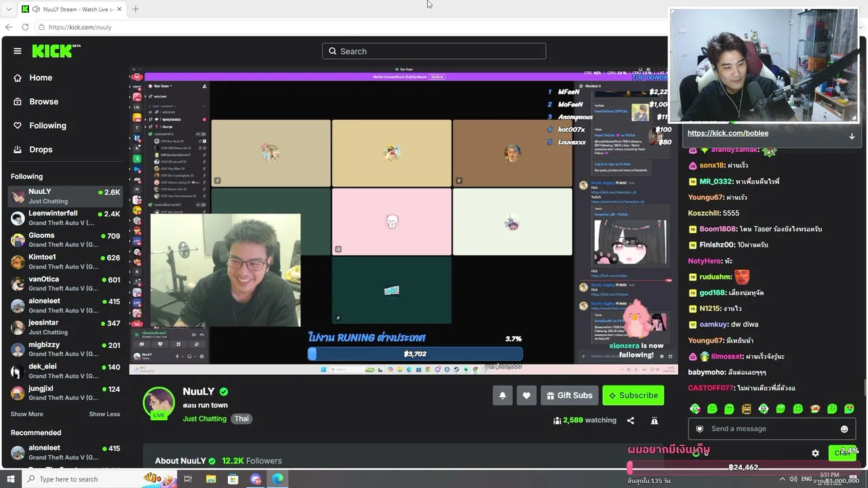Image resolution: width=868 pixels, height=488 pixels.
Task: Go back in browser history
Action: coord(9,27)
